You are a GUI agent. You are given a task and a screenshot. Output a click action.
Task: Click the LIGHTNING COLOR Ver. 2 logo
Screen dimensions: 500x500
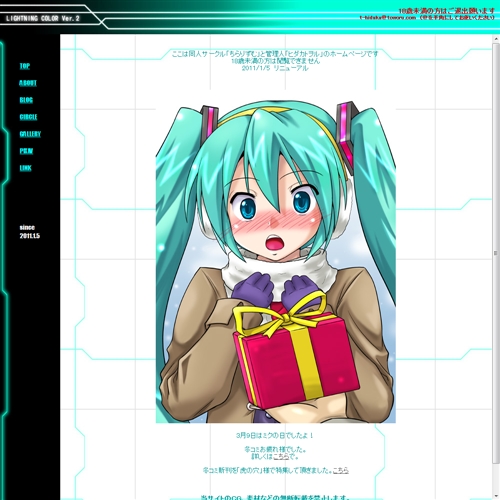pyautogui.click(x=43, y=18)
